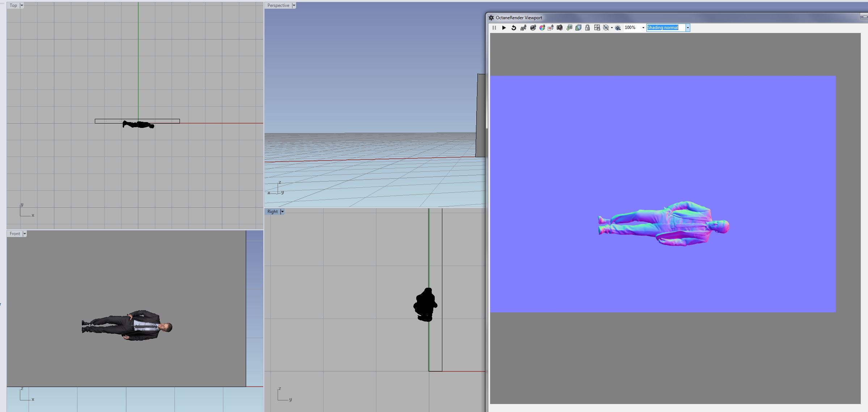This screenshot has height=412, width=868.
Task: Click the camera snapshot icon
Action: [x=560, y=28]
